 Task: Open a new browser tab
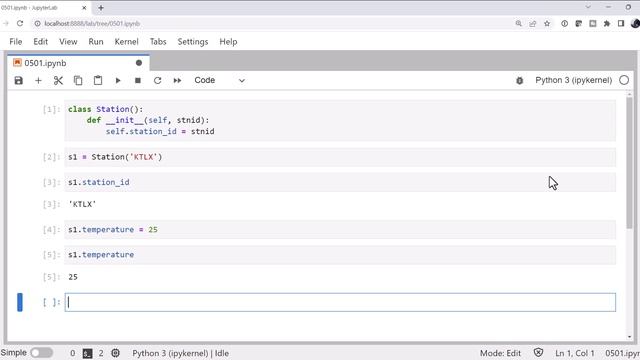tap(101, 7)
